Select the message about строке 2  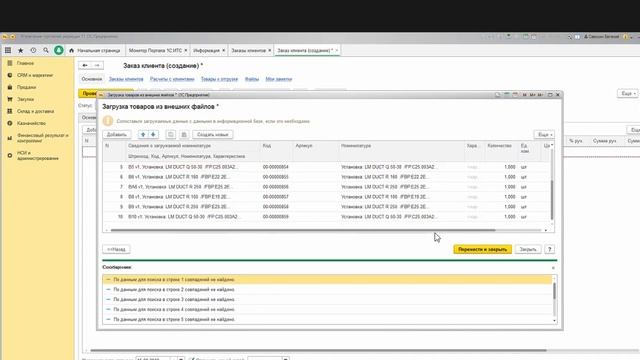coord(327,289)
